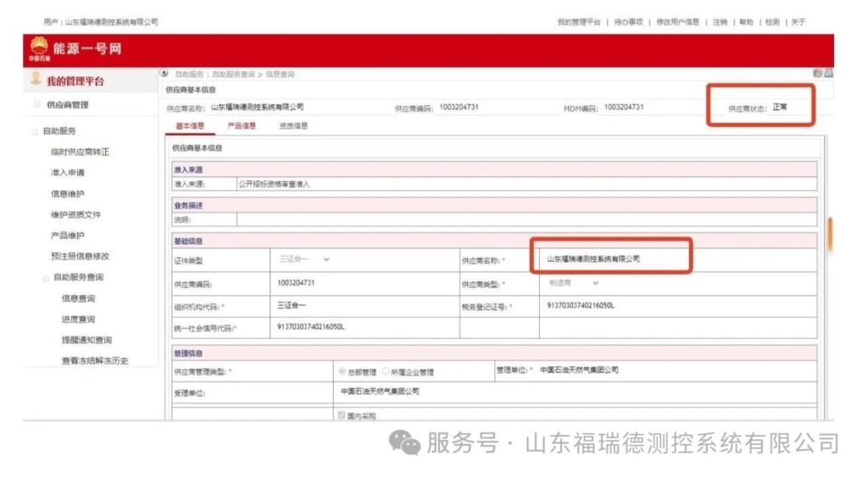Click the 基础信息 section header
The width and height of the screenshot is (868, 478).
[x=188, y=242]
